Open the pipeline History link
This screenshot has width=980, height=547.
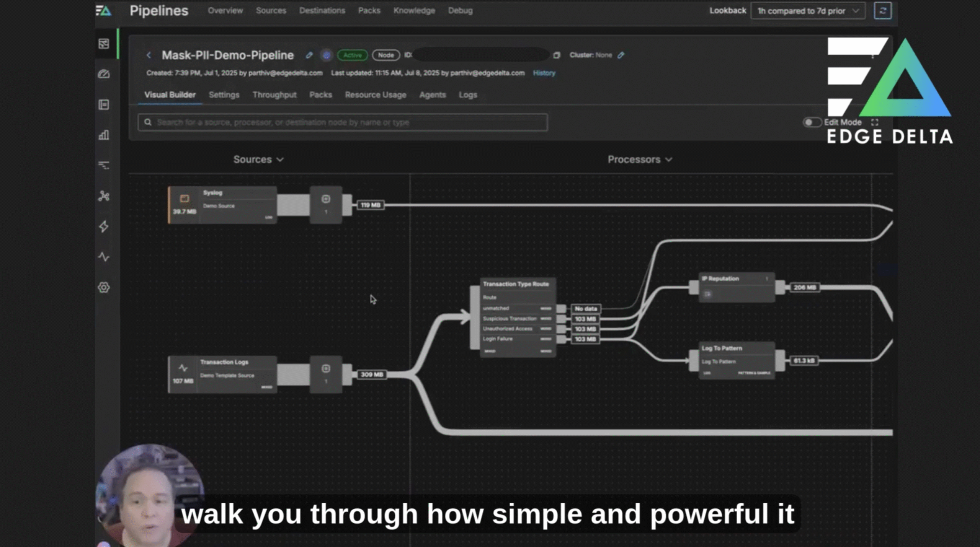pyautogui.click(x=544, y=73)
